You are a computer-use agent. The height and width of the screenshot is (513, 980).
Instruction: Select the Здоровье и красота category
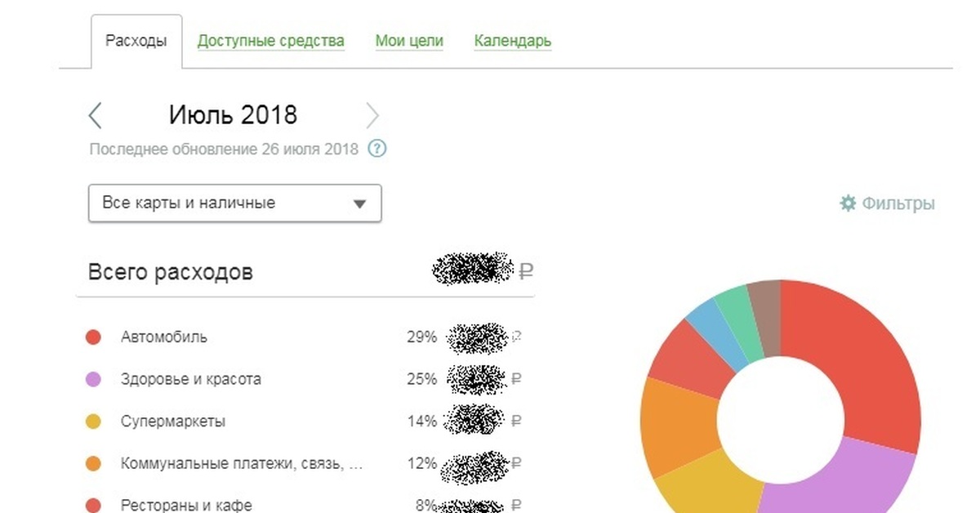[191, 379]
